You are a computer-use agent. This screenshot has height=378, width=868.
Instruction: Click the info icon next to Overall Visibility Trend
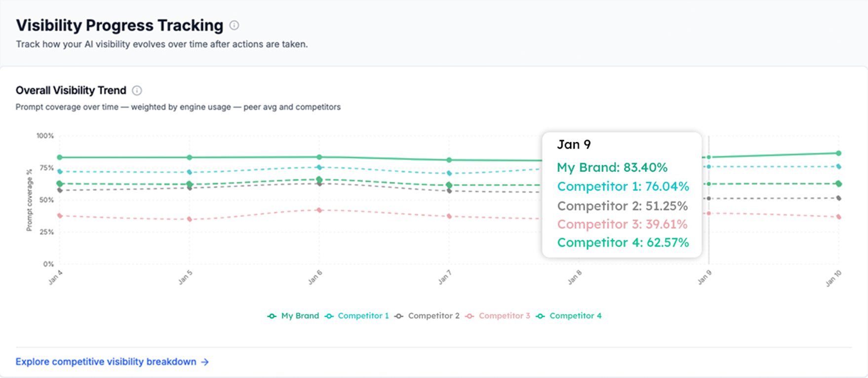137,90
